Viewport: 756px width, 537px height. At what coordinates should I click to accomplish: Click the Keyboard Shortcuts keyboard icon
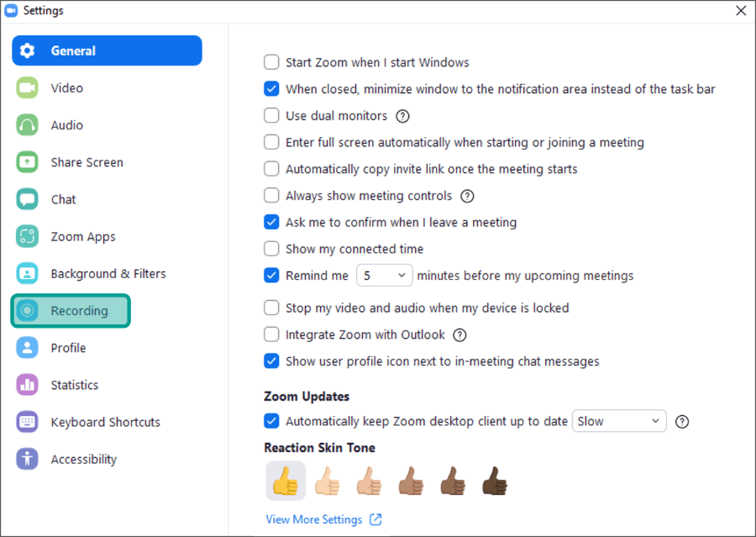click(27, 422)
